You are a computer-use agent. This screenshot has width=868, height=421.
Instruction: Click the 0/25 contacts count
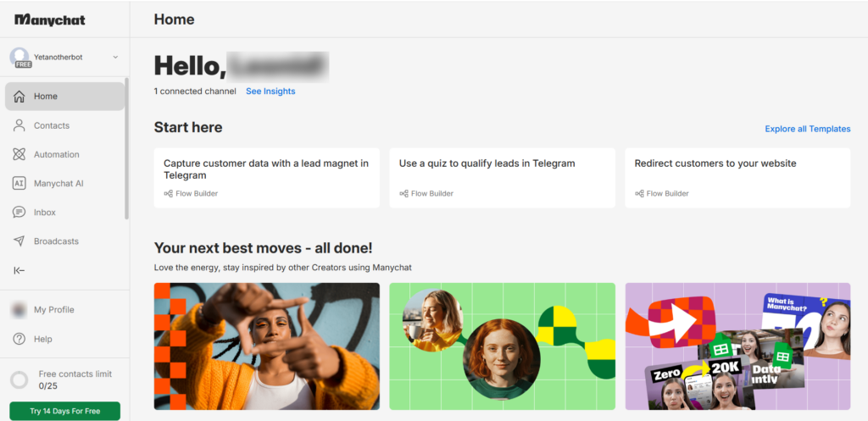pos(50,385)
